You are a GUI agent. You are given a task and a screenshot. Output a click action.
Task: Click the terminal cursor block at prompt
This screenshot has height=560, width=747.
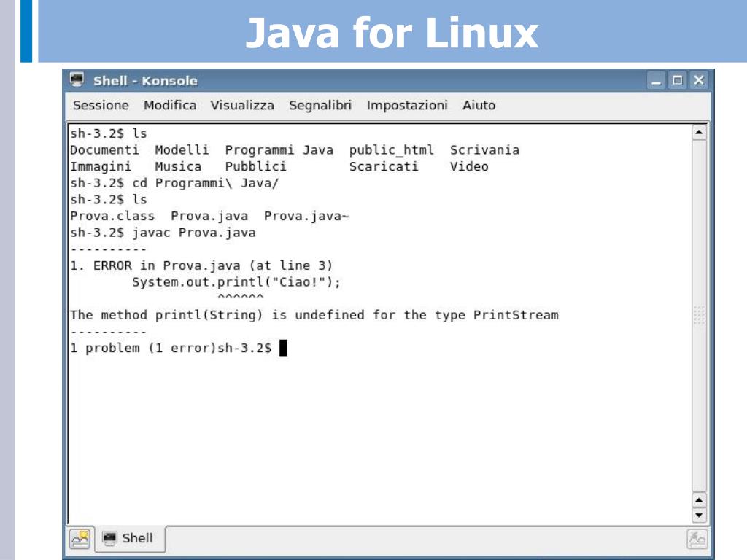[283, 348]
